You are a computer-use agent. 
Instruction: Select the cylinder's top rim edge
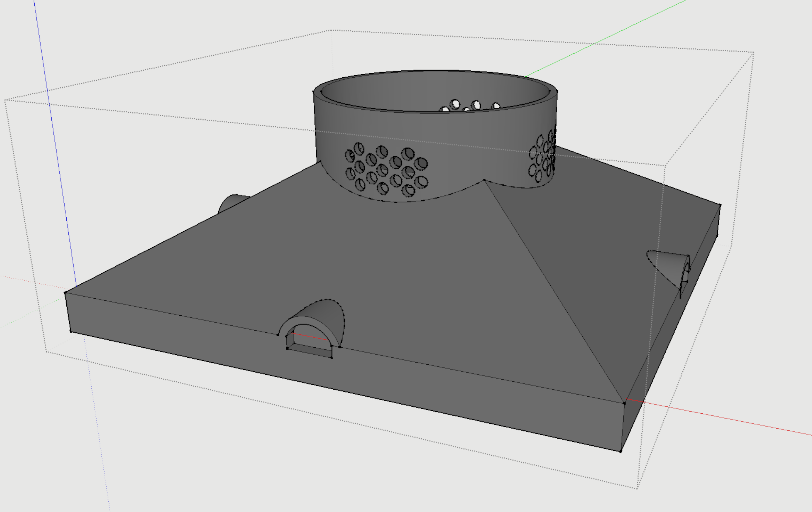pyautogui.click(x=435, y=71)
